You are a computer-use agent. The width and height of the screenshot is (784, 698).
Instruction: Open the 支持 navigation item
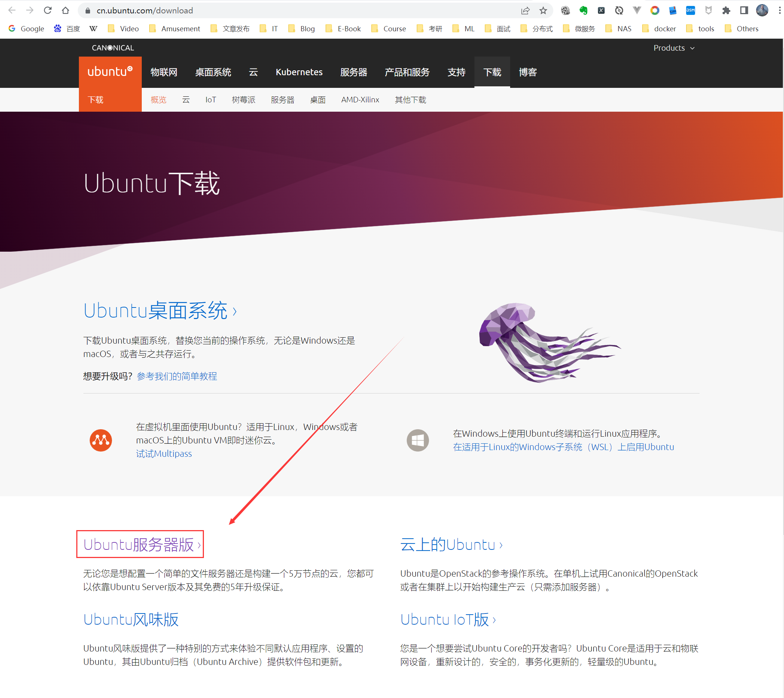pos(457,72)
